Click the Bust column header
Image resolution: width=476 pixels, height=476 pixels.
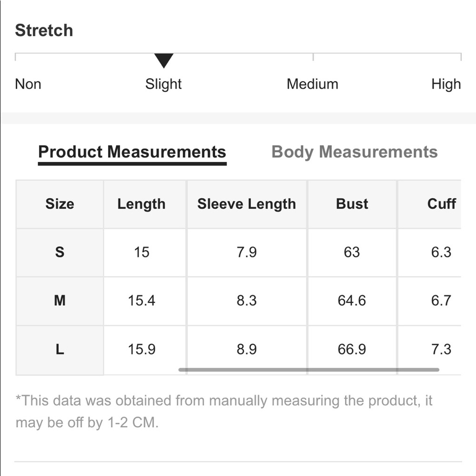(x=352, y=204)
